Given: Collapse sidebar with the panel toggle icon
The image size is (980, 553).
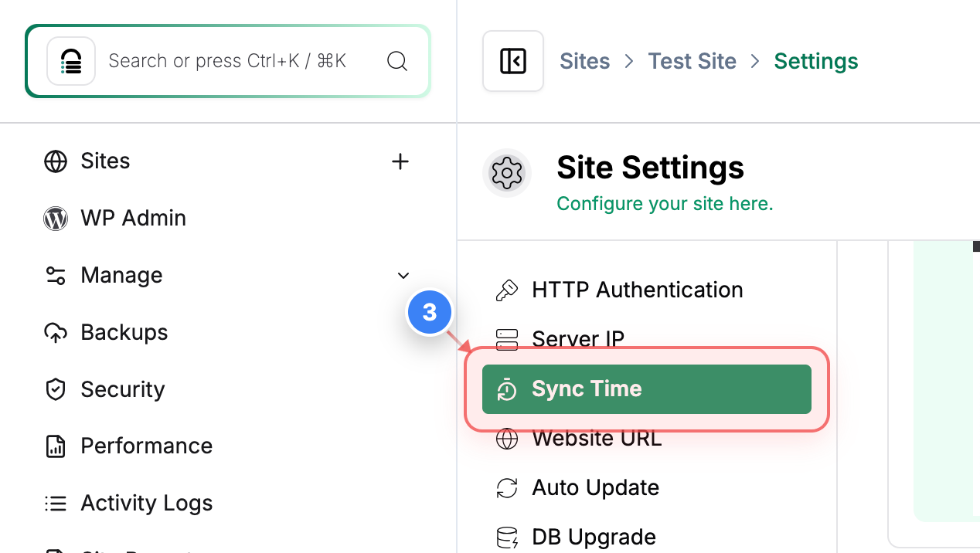Looking at the screenshot, I should tap(513, 61).
